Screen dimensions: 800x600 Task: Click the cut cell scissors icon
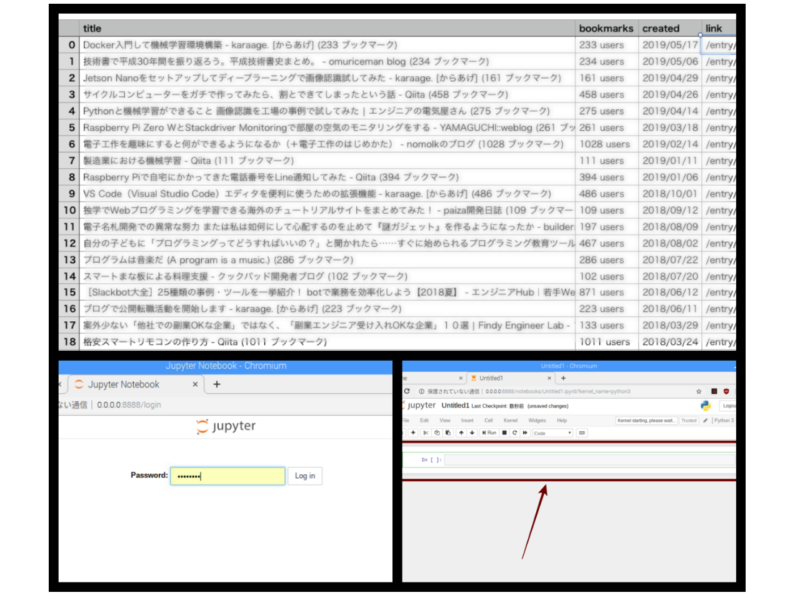[426, 433]
